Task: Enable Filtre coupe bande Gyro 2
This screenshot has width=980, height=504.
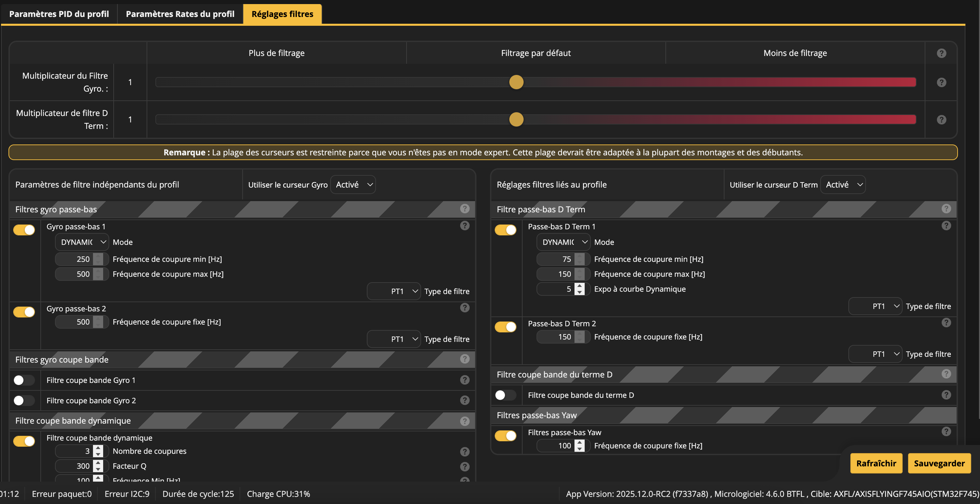Action: tap(24, 400)
